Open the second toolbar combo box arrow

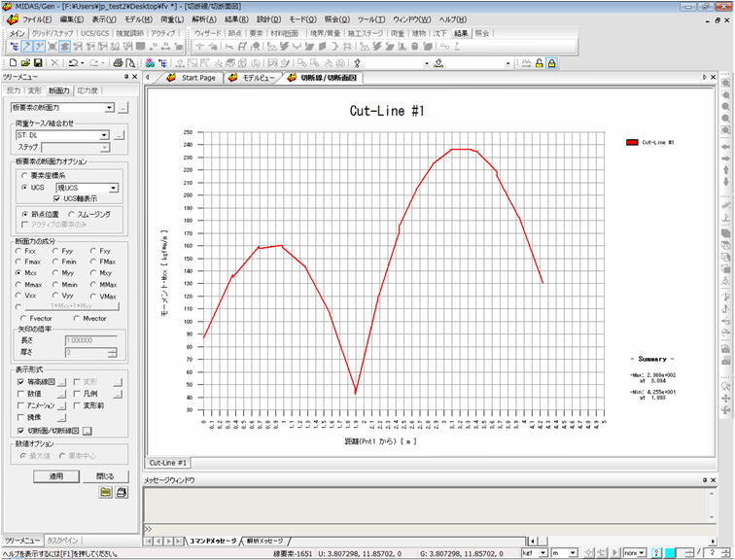[x=507, y=63]
